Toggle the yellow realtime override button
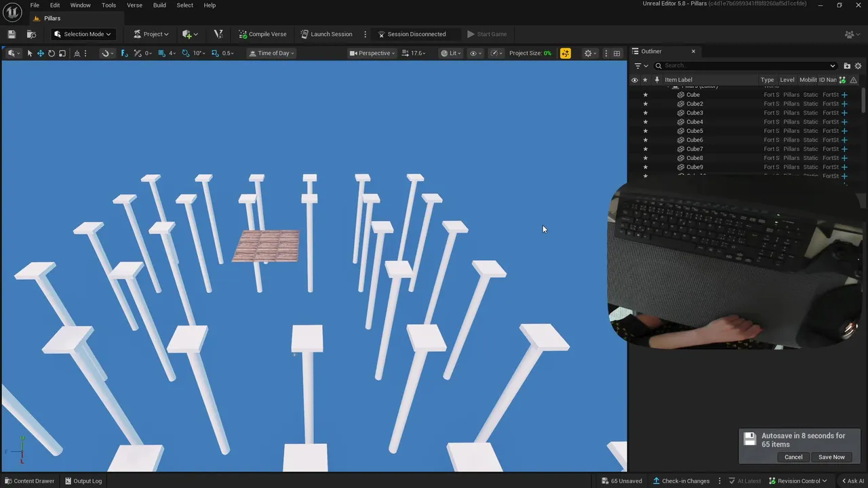 click(566, 53)
